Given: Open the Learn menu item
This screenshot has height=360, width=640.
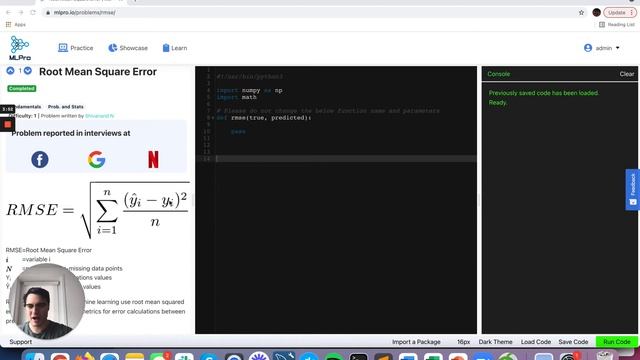Looking at the screenshot, I should point(175,48).
